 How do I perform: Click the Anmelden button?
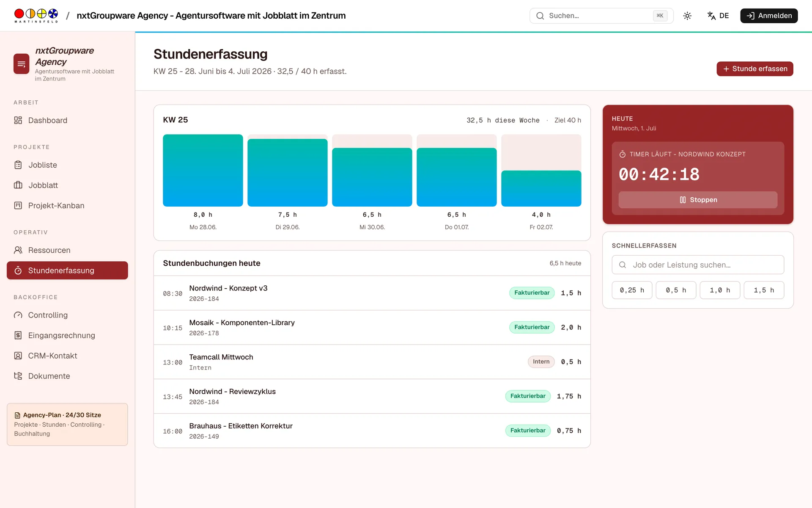768,16
